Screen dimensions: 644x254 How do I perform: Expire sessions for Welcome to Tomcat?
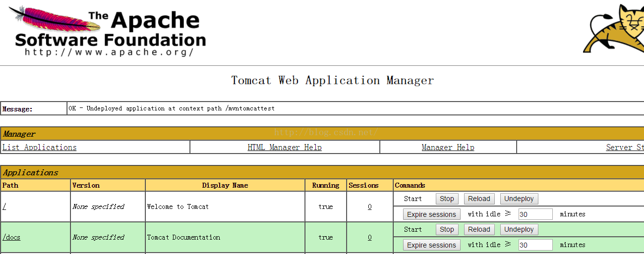pyautogui.click(x=431, y=214)
